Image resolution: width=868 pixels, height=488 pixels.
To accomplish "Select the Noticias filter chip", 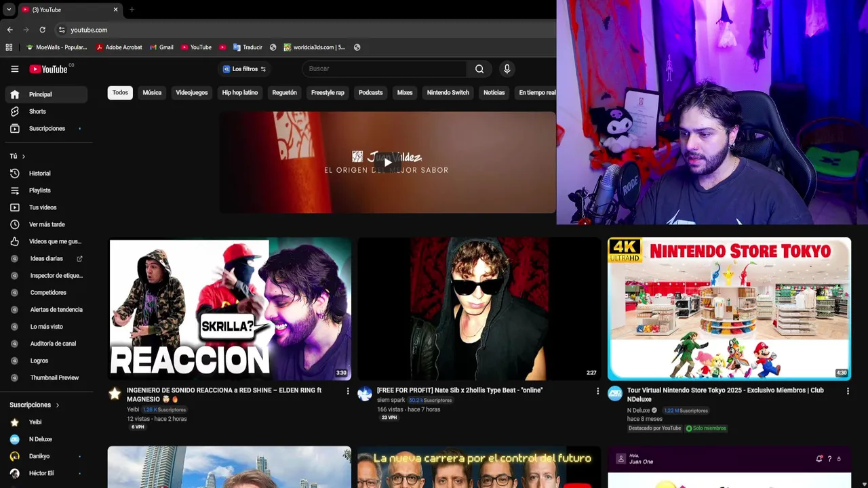I will click(494, 93).
